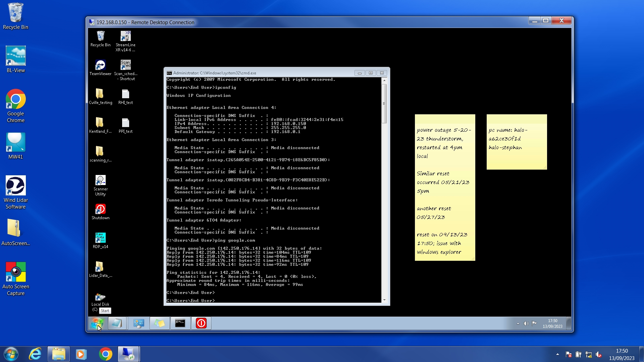Click remote Start menu orb
The image size is (644, 362).
(97, 323)
